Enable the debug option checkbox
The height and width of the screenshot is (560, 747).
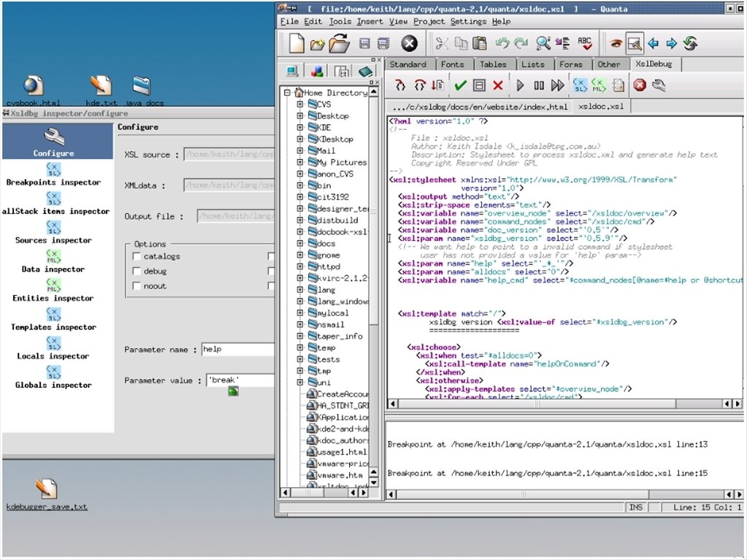137,271
